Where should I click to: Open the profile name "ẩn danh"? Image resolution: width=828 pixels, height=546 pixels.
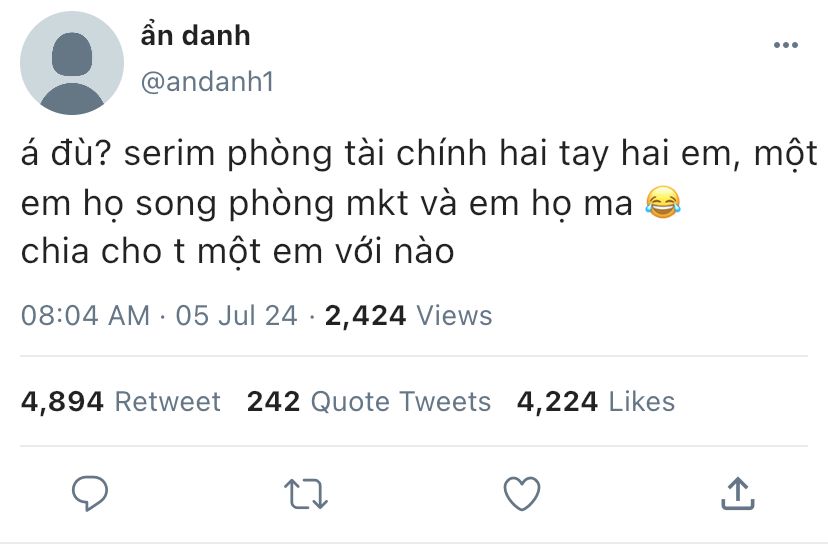(195, 36)
